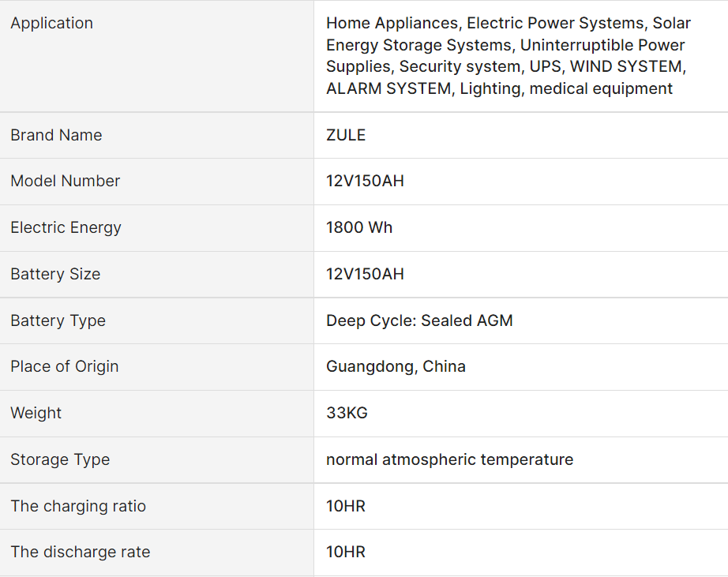Select the Deep Cycle: Sealed AGM text
Viewport: 728px width, 577px height.
(x=419, y=320)
